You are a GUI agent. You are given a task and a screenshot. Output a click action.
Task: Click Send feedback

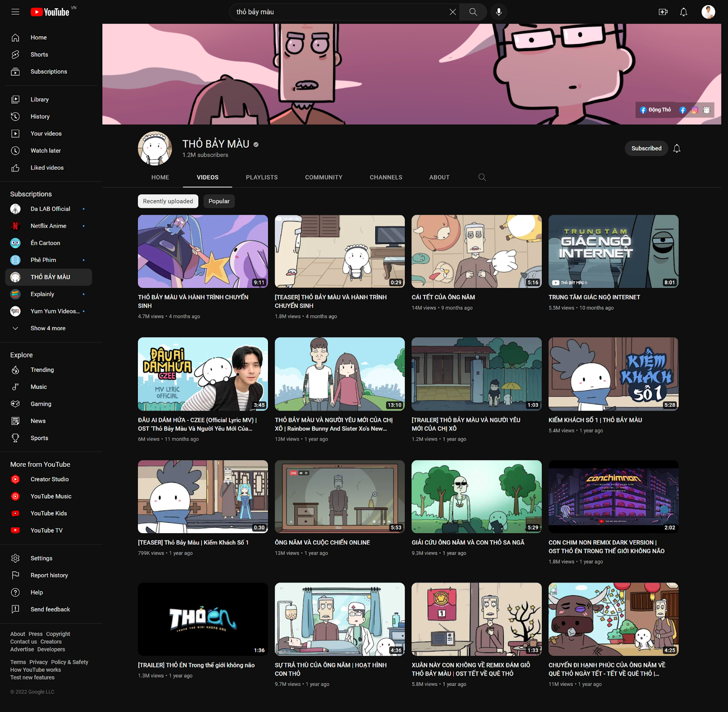tap(48, 609)
